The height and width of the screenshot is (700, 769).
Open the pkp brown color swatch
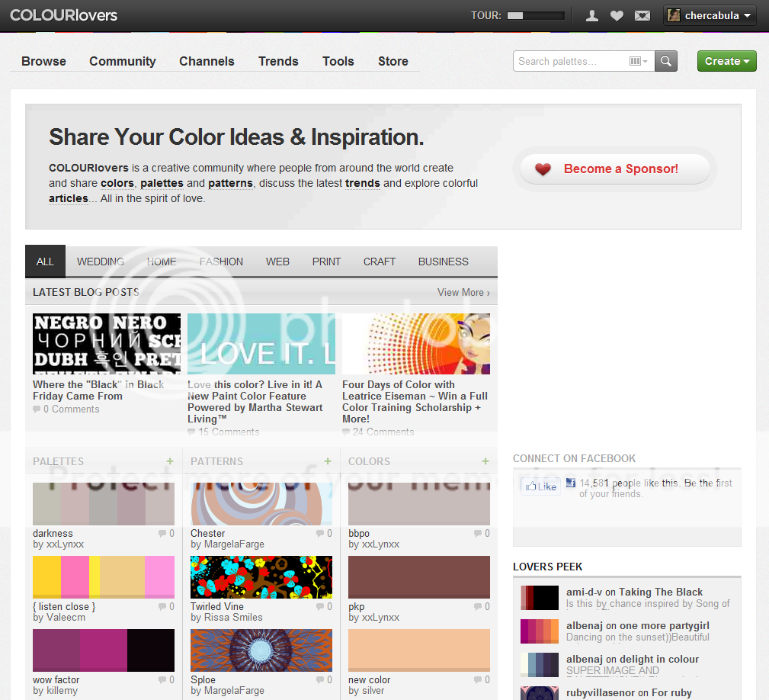[x=419, y=577]
